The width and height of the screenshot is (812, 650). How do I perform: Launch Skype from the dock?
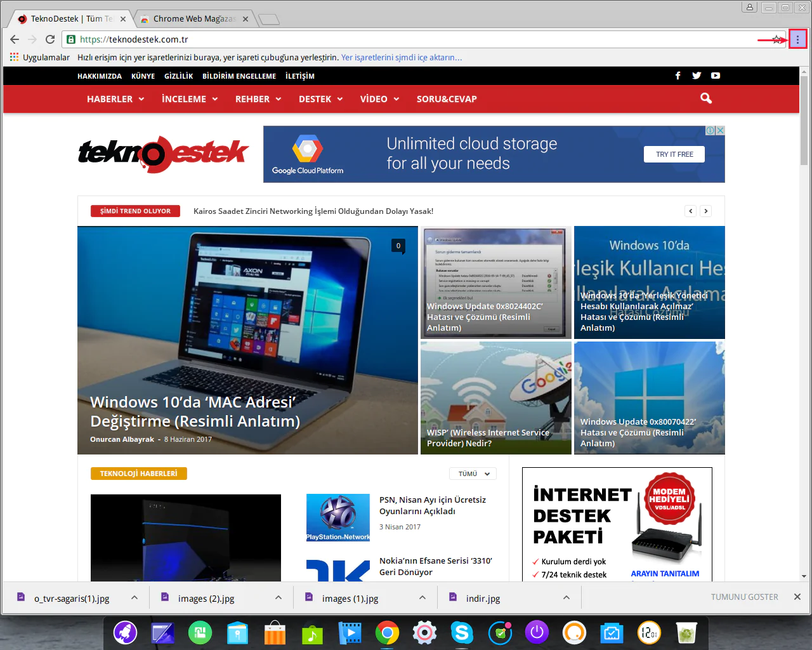tap(462, 633)
